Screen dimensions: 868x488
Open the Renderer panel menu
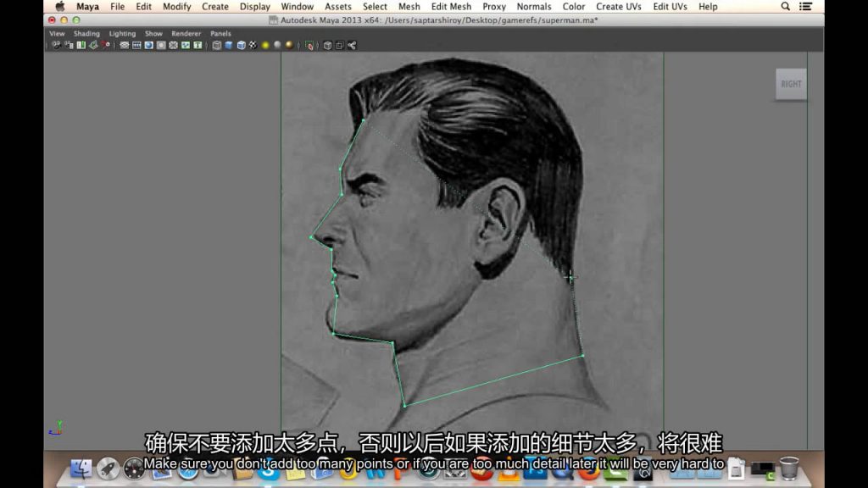[x=186, y=33]
